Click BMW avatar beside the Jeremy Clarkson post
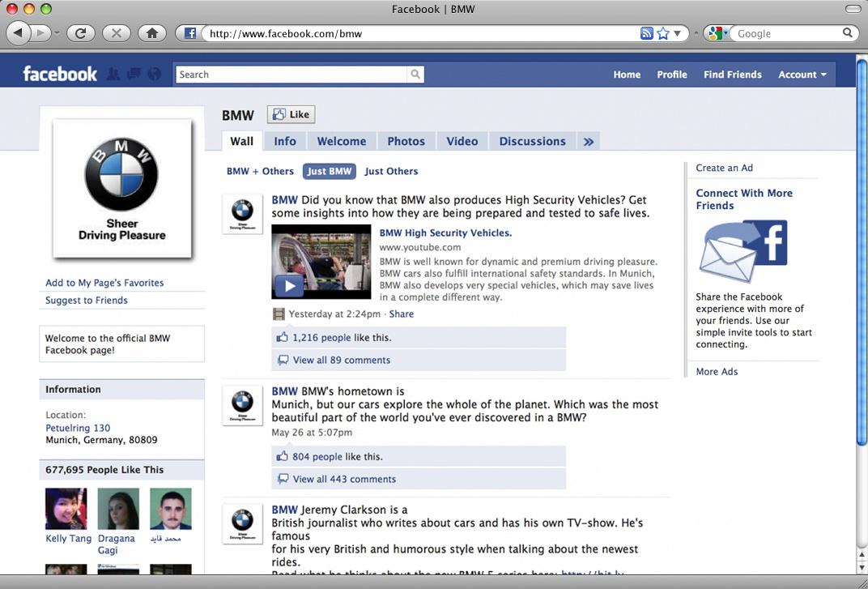 242,524
